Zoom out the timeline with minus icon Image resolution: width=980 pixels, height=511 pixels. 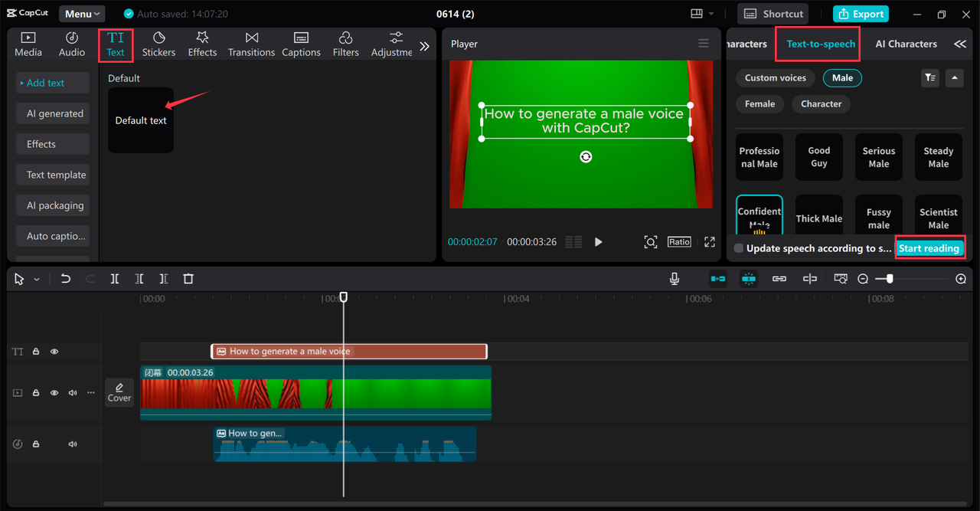tap(863, 279)
